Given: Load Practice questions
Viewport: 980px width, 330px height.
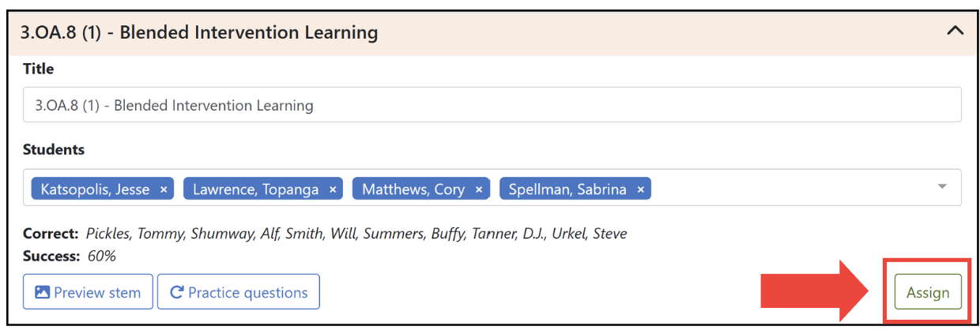Looking at the screenshot, I should tap(239, 292).
